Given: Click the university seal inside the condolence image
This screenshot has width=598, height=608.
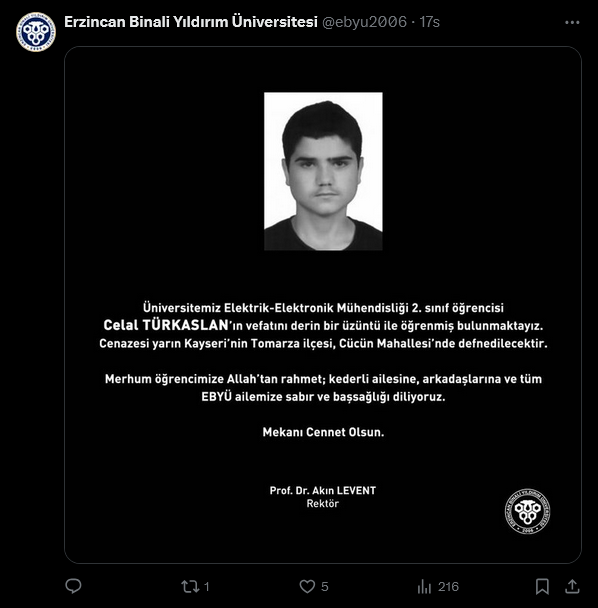Looking at the screenshot, I should 527,511.
